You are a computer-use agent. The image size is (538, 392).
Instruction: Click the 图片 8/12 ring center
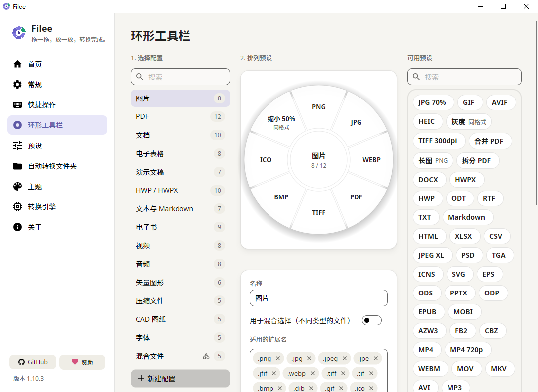click(319, 160)
